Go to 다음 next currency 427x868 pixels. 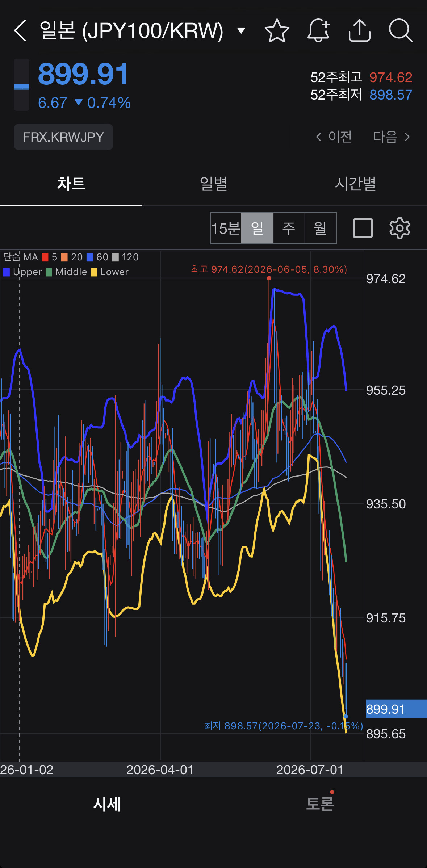coord(392,137)
